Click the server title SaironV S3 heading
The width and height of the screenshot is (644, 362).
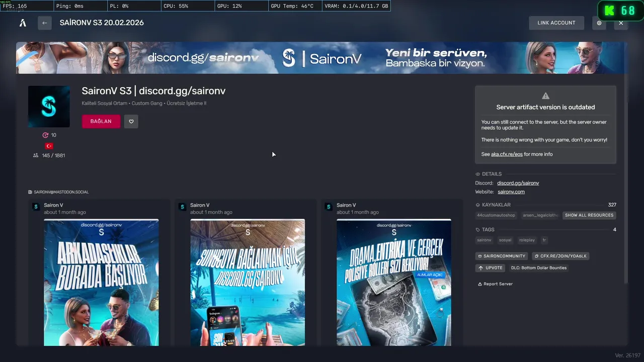(153, 91)
